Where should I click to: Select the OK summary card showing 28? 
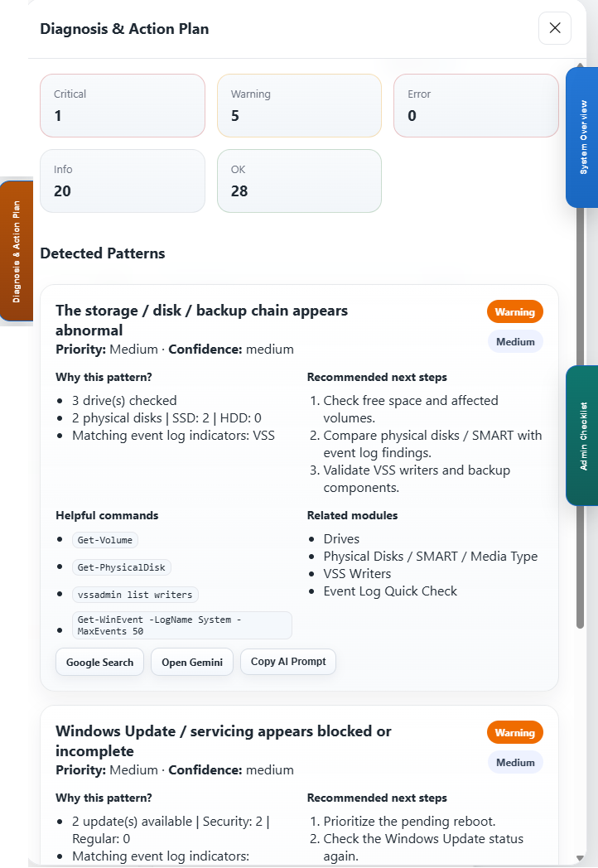[299, 181]
